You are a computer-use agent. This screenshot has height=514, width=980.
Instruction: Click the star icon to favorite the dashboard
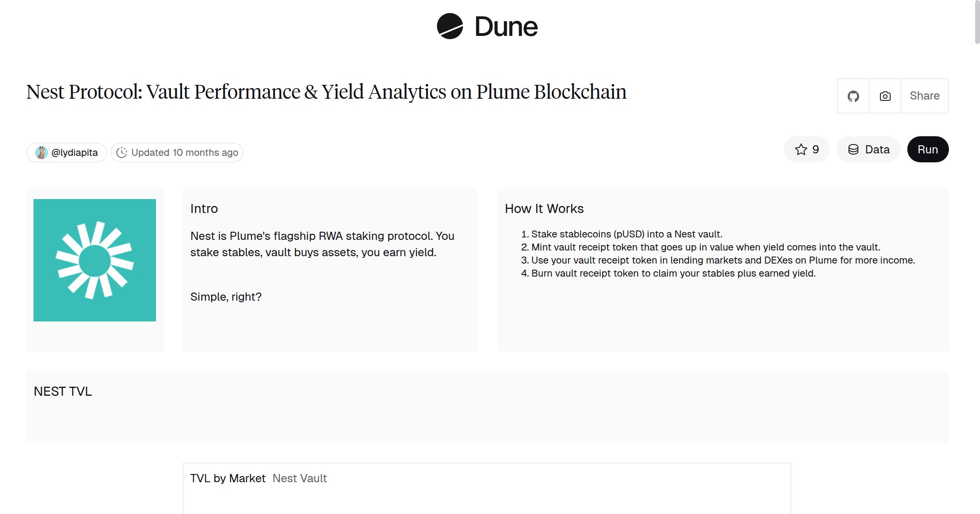801,149
